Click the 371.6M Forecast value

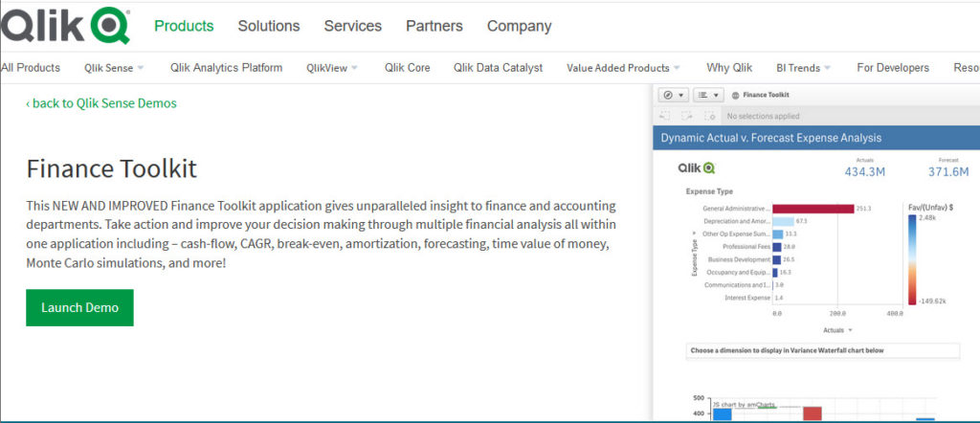tap(948, 171)
